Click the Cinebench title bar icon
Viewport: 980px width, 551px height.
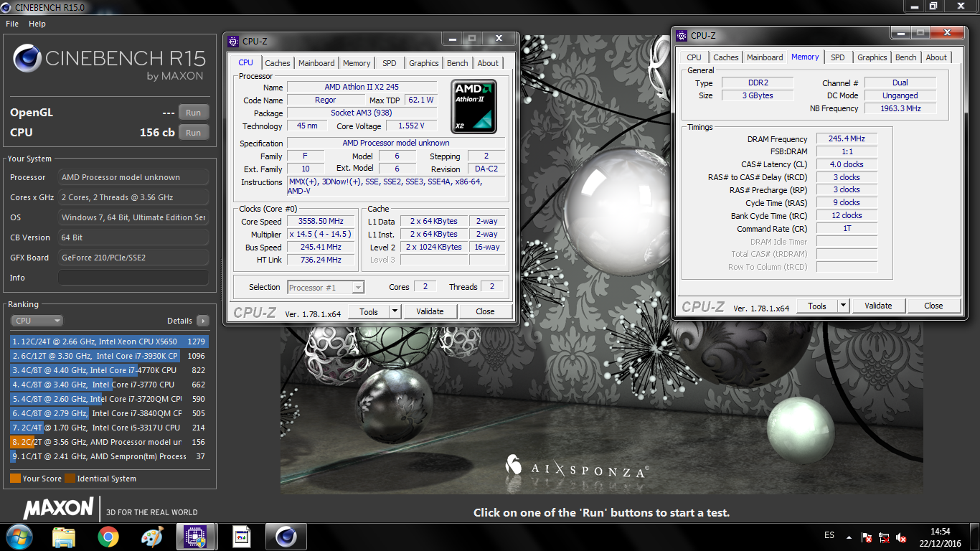[x=7, y=6]
